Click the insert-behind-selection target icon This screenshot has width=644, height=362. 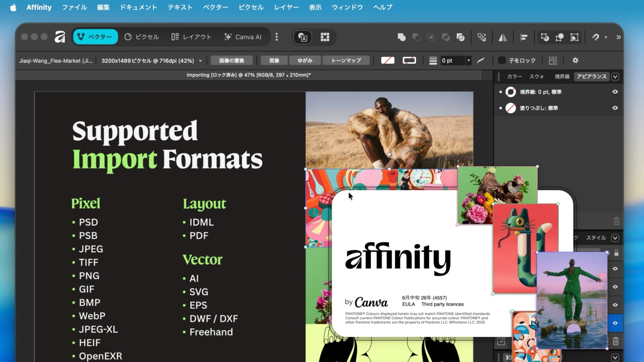(545, 37)
